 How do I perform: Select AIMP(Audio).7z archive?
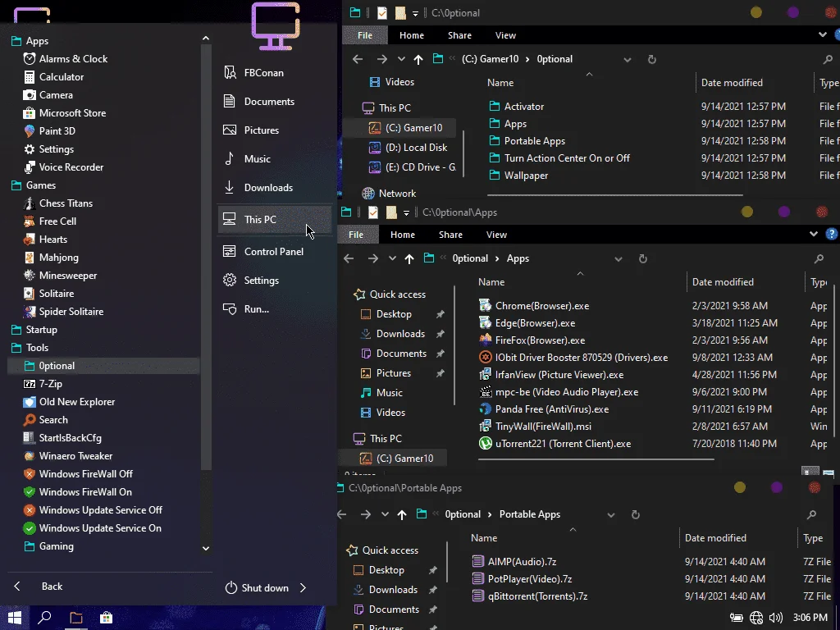tap(522, 561)
